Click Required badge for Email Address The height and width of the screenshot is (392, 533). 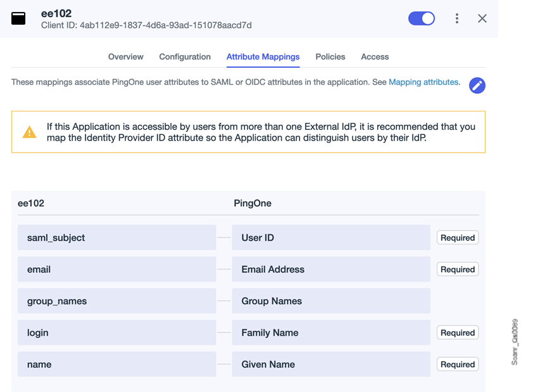(458, 269)
